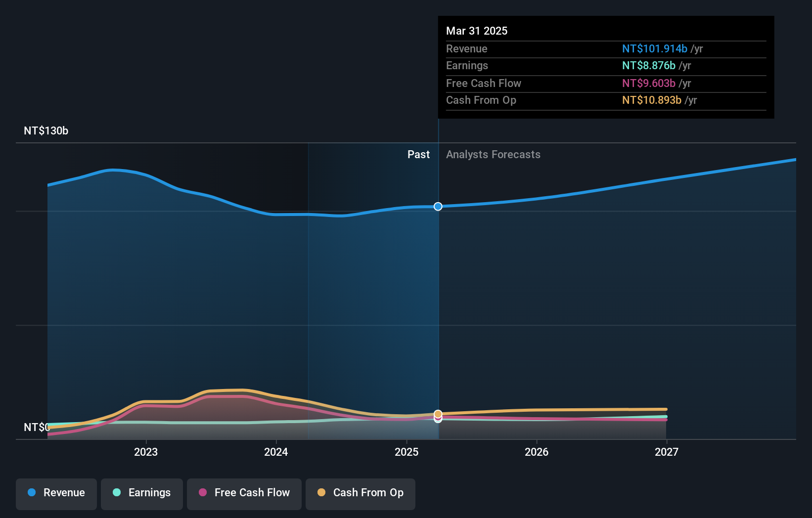Toggle the Earnings legend button
812x518 pixels.
coord(142,494)
